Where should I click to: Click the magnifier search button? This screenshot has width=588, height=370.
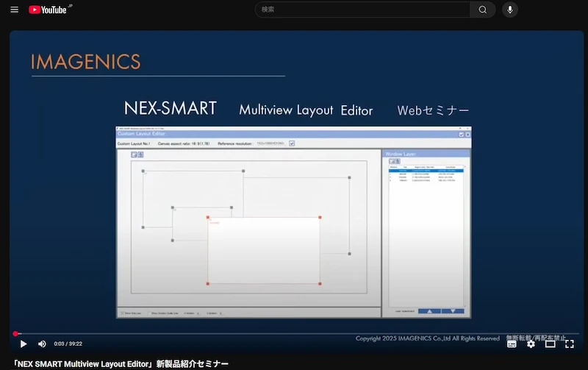(483, 10)
